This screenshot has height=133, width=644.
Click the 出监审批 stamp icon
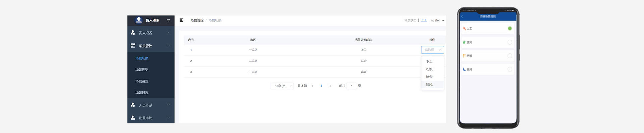(133, 118)
